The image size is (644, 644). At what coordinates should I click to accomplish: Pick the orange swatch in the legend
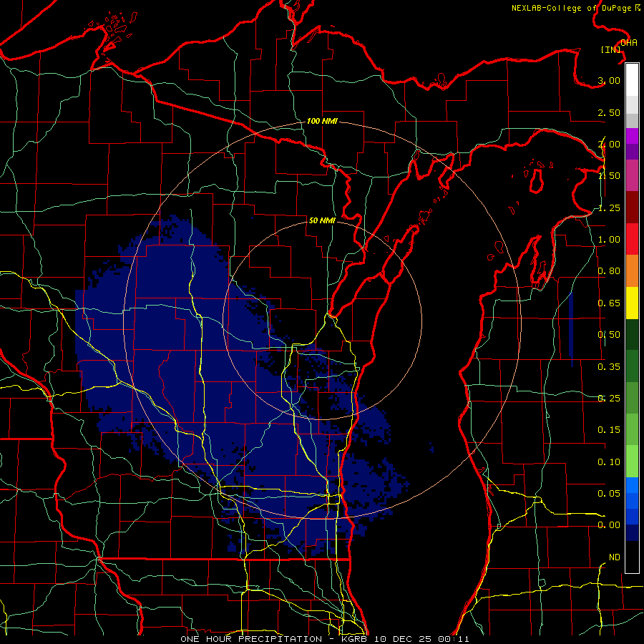(632, 271)
